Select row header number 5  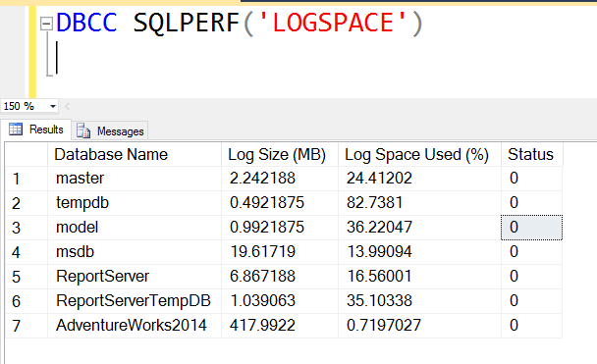point(27,277)
